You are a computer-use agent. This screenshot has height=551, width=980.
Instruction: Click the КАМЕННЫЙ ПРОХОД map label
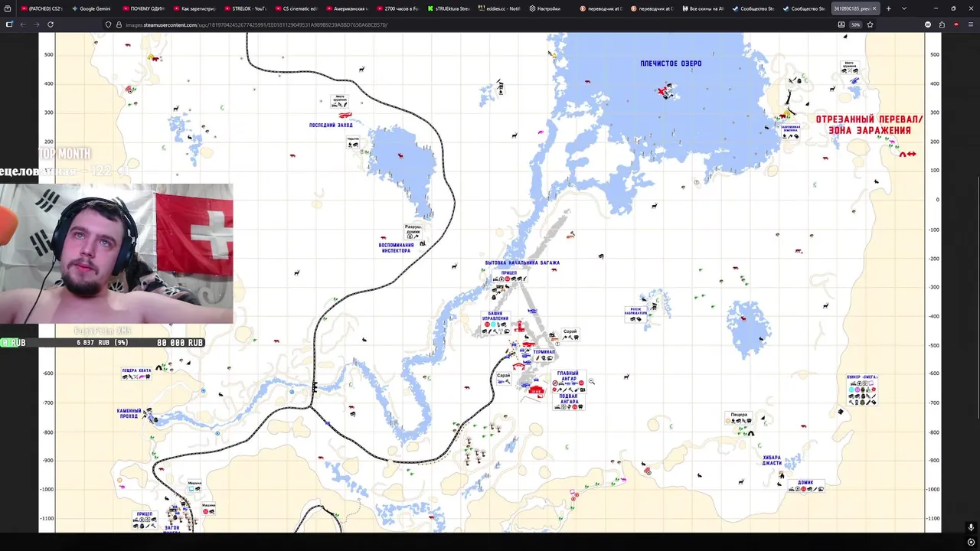pyautogui.click(x=129, y=413)
